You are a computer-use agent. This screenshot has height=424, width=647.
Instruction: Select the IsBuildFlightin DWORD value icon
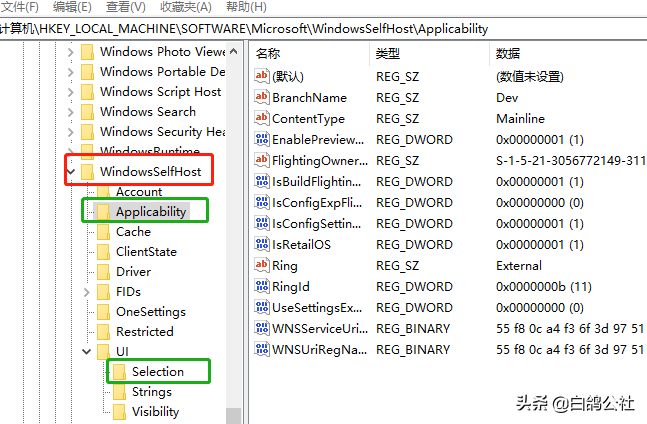(262, 181)
